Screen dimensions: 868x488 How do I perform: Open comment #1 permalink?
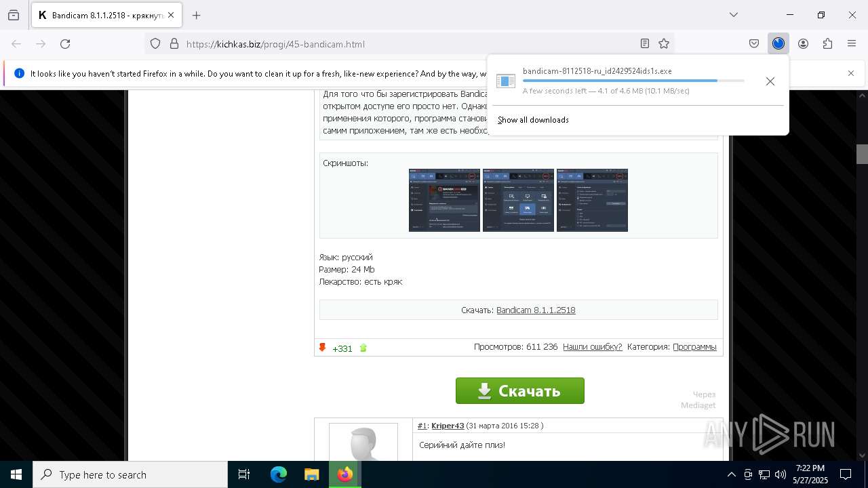(422, 426)
